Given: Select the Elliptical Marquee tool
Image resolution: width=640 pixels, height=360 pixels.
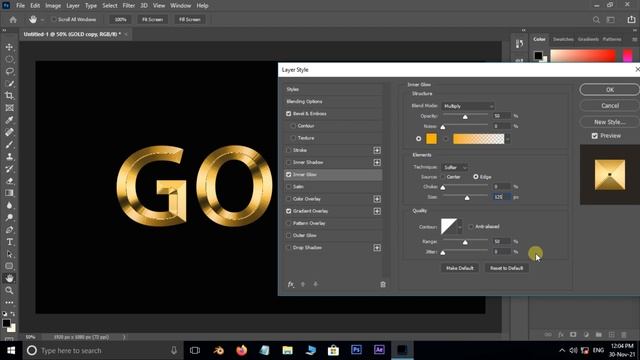Looking at the screenshot, I should click(x=9, y=59).
